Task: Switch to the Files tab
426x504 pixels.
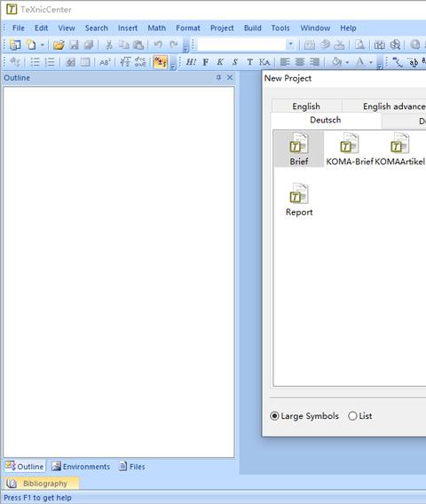Action: pos(132,466)
